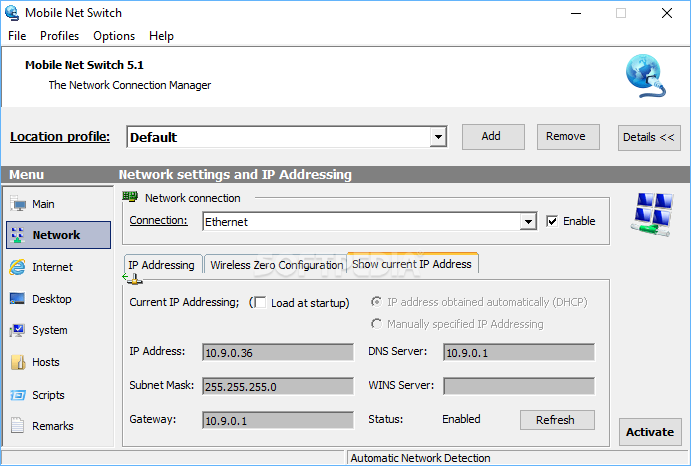
Task: Click the Scripts sidebar icon
Action: [x=18, y=395]
